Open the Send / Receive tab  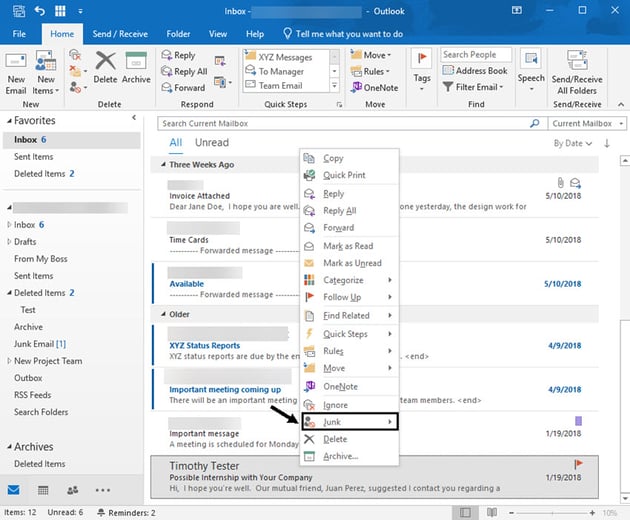(x=120, y=34)
